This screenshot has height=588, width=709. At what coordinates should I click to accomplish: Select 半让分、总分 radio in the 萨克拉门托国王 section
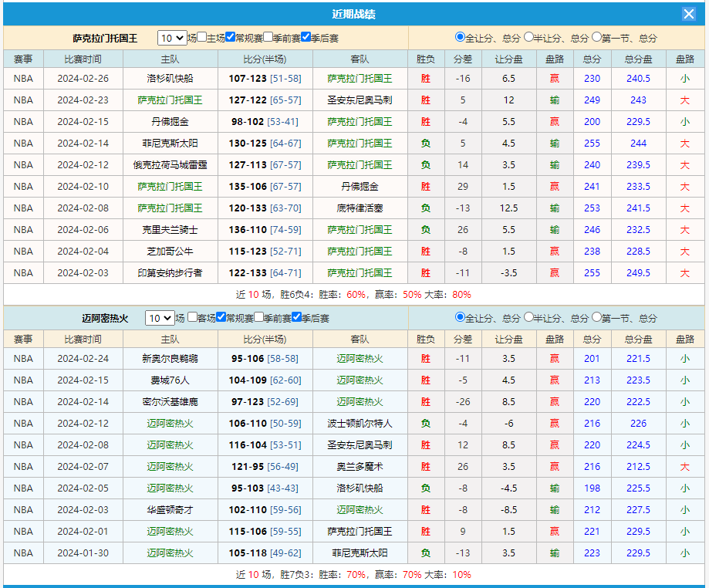(528, 37)
